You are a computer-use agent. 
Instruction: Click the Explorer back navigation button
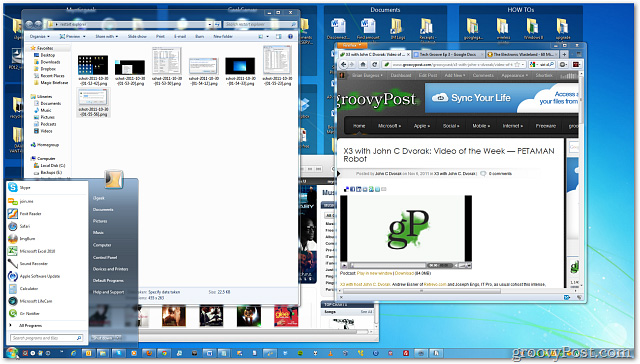30,24
